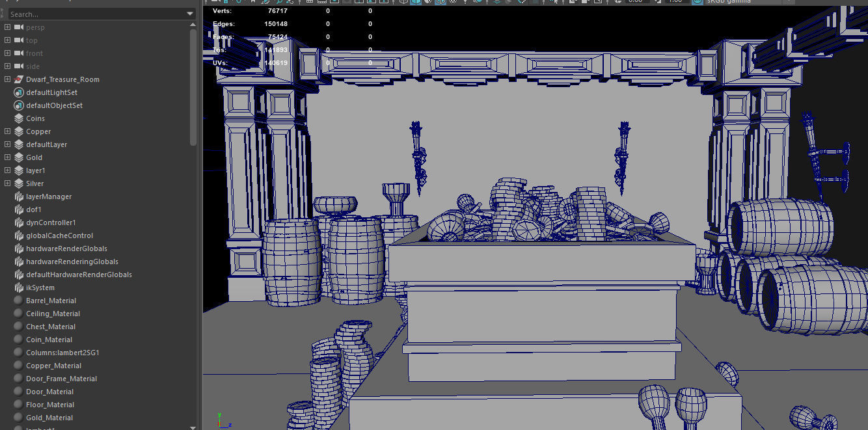Click the Coins display layer icon
The image size is (868, 430).
[19, 118]
